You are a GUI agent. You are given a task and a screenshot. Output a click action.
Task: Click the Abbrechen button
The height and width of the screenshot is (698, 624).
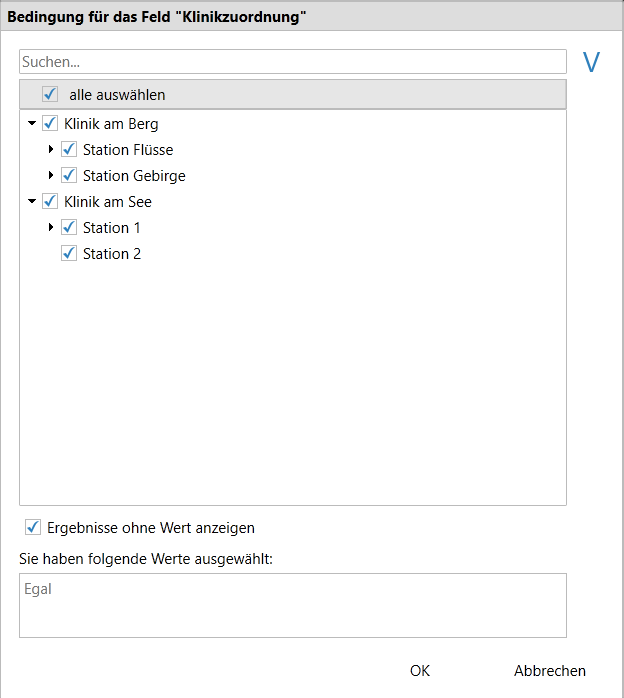click(x=550, y=671)
